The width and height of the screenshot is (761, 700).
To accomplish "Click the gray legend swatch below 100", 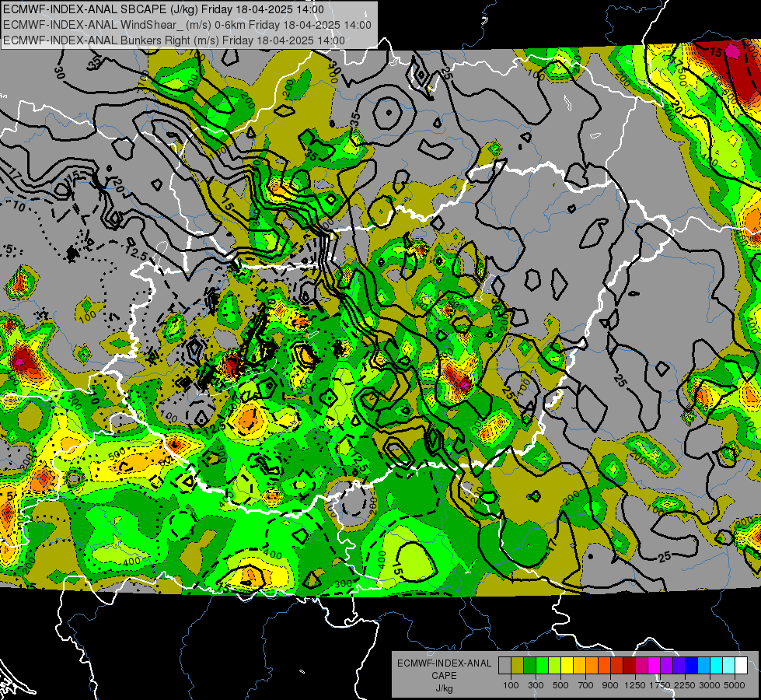I will click(504, 666).
